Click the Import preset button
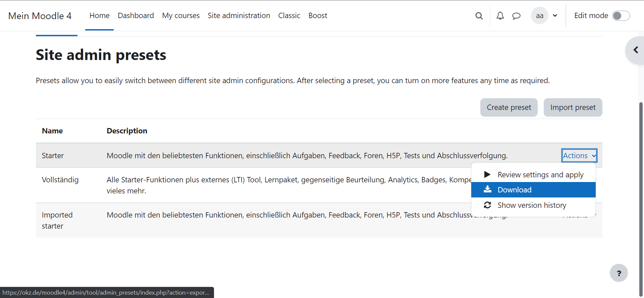 coord(573,107)
